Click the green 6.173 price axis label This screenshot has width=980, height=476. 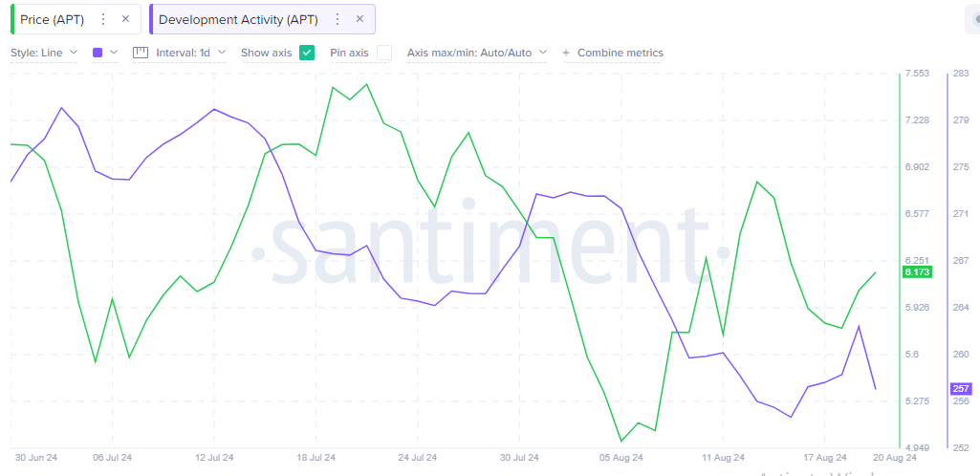click(917, 272)
